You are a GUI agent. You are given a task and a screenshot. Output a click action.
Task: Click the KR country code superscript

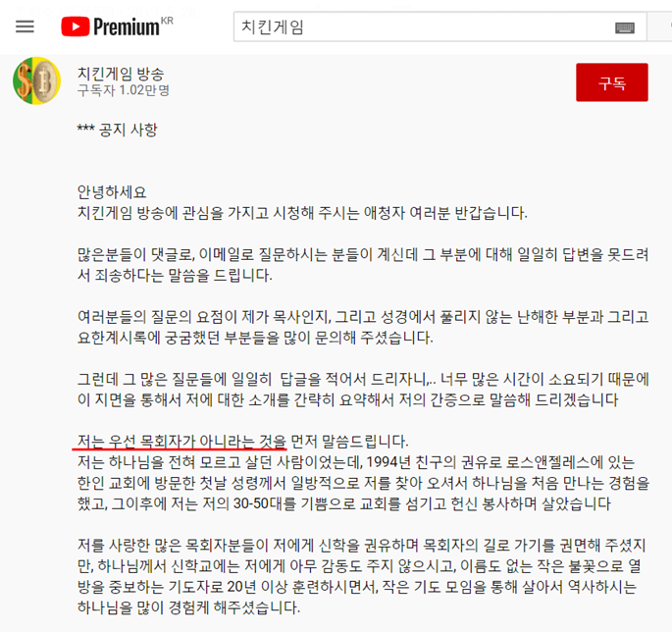click(167, 21)
